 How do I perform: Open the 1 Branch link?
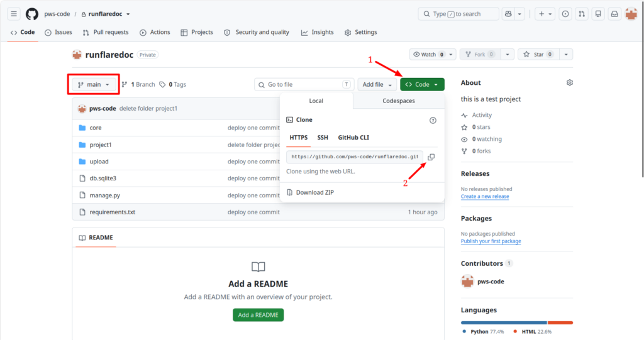click(138, 85)
